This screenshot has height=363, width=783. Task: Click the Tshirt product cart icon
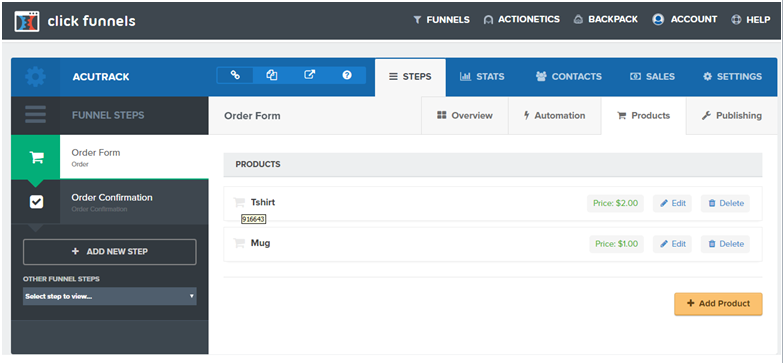click(x=239, y=202)
